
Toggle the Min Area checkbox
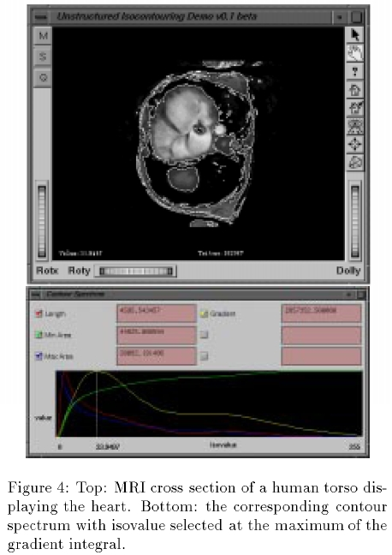[39, 335]
